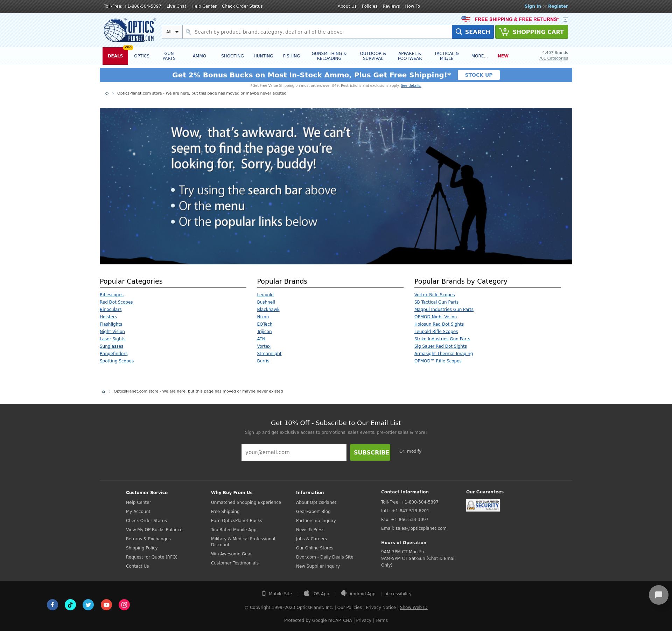672x631 pixels.
Task: Open Gunsmithing & Reloading menu
Action: (x=329, y=56)
